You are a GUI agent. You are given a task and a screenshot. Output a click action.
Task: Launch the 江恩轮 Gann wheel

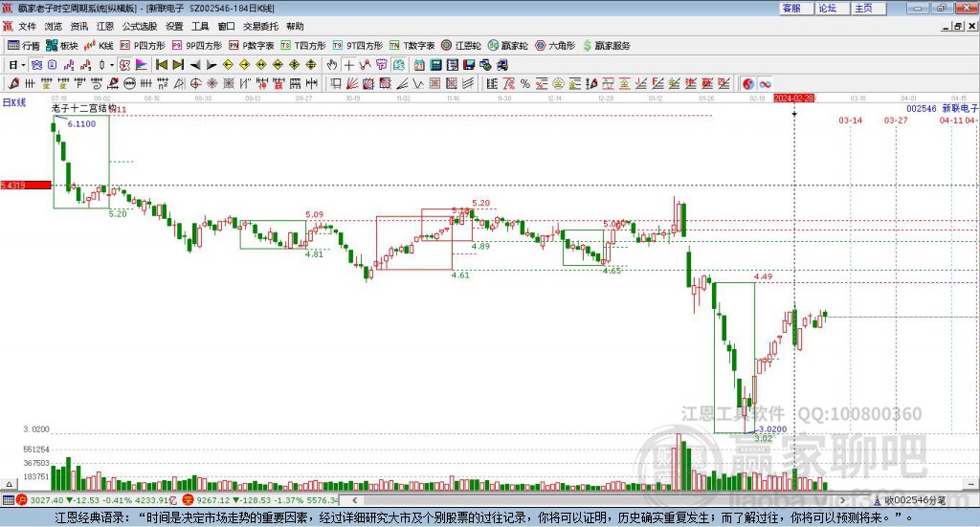tap(461, 46)
